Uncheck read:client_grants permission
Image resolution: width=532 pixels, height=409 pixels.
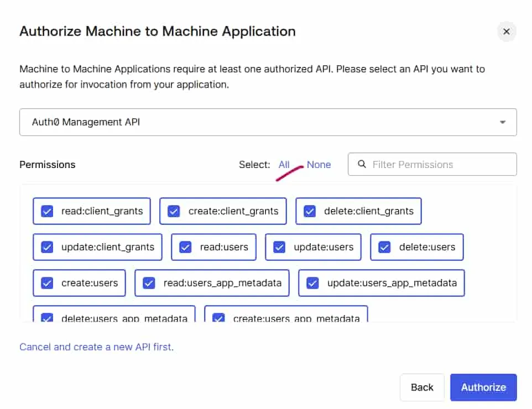tap(47, 211)
